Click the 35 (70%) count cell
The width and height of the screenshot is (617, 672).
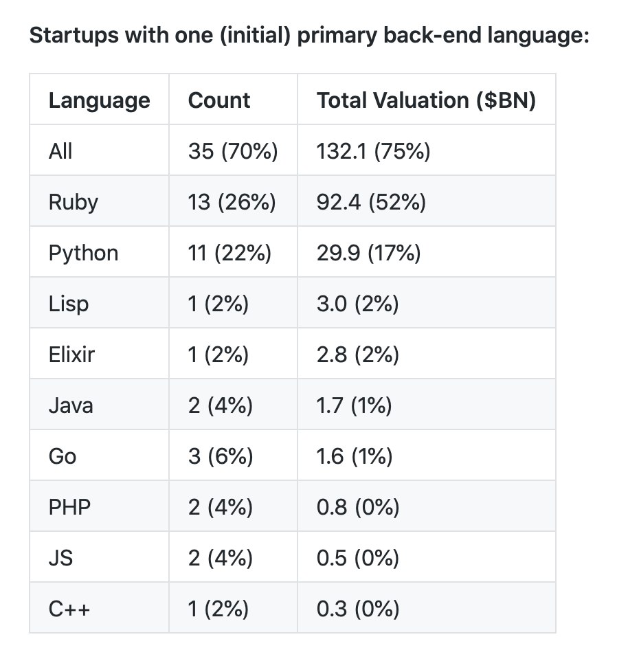(233, 151)
